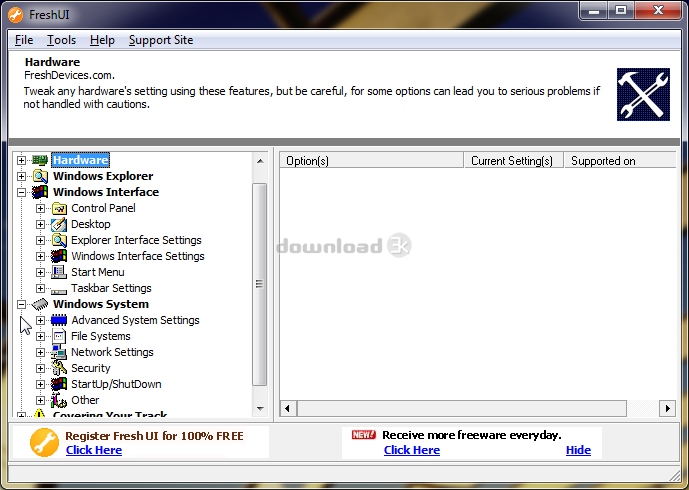This screenshot has height=490, width=689.
Task: Click the Taskbar Settings bar icon
Action: pos(59,290)
